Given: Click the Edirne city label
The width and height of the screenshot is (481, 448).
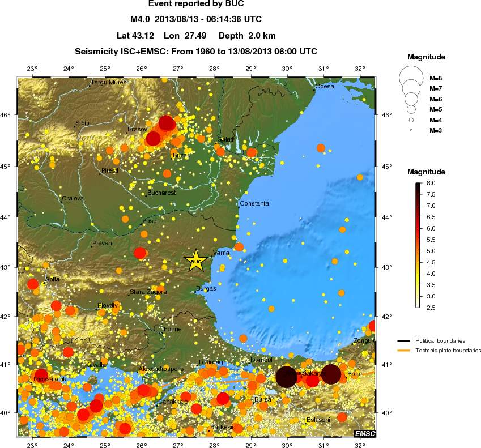Looking at the screenshot, I should pos(172,329).
